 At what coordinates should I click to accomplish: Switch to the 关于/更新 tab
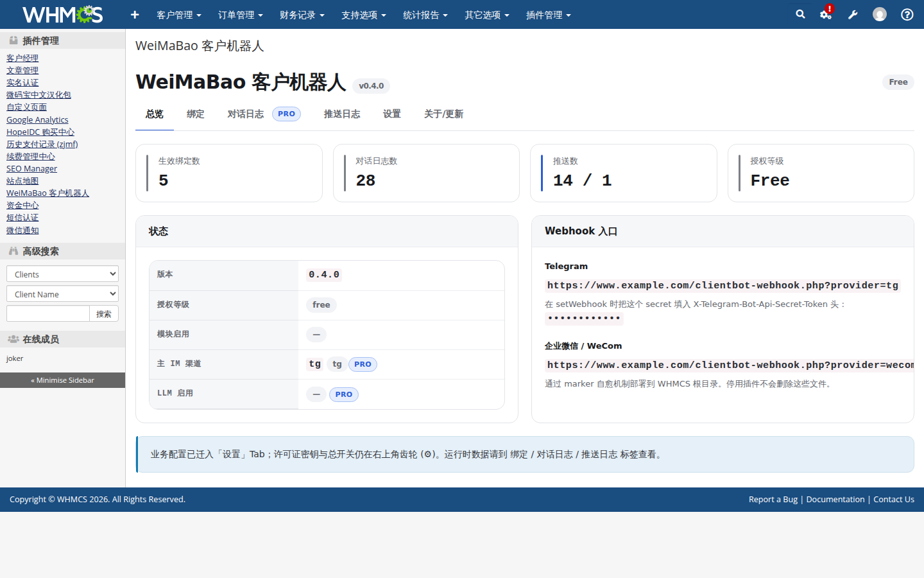pos(443,114)
